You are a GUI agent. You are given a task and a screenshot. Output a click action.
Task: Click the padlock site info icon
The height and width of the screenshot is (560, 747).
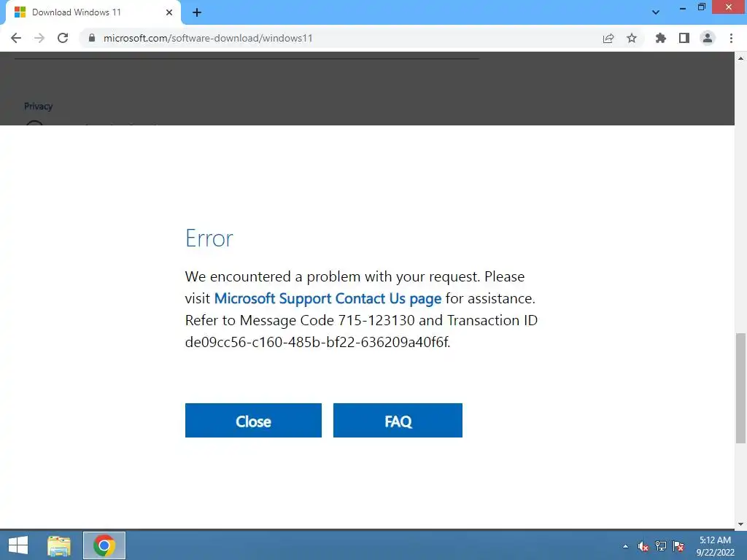92,38
